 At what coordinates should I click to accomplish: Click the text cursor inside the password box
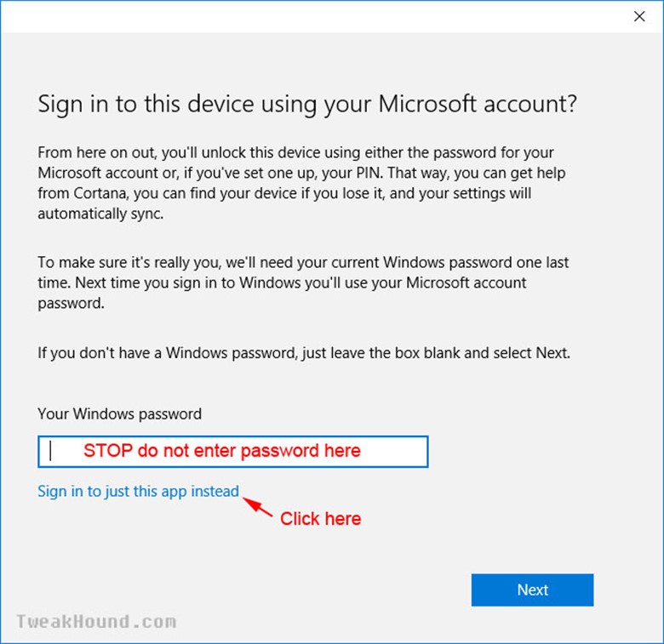point(50,451)
